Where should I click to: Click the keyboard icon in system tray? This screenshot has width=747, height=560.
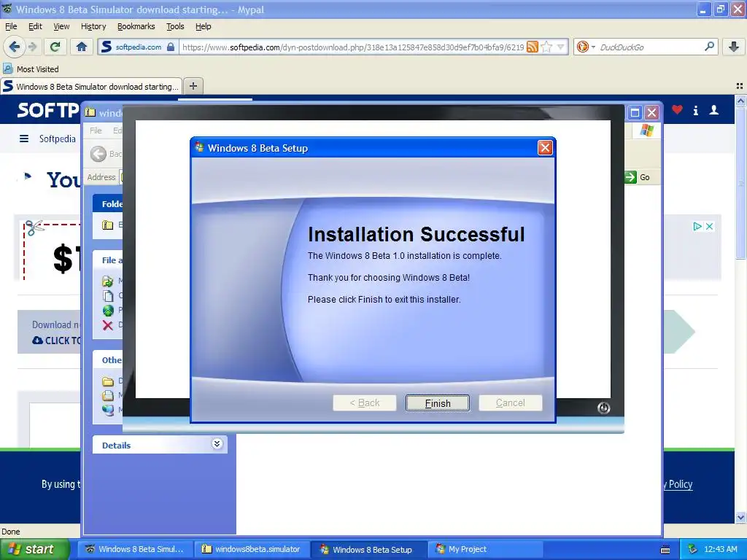(665, 550)
